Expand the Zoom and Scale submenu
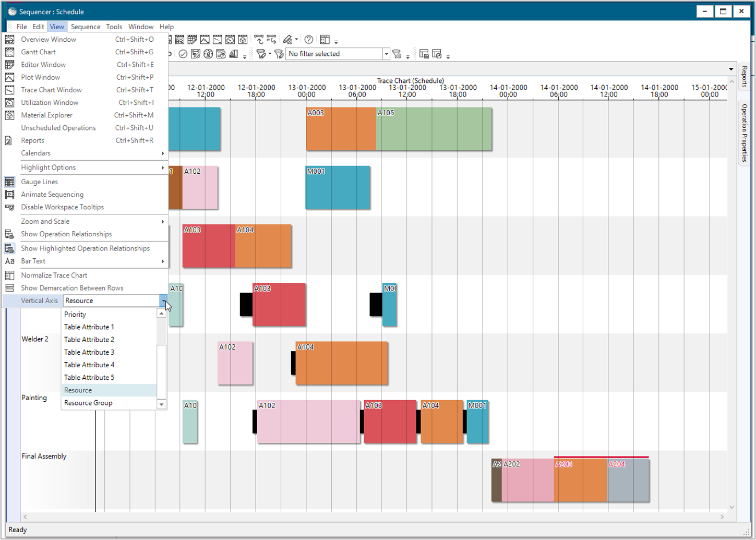Screen dimensions: 756x540 coord(45,221)
